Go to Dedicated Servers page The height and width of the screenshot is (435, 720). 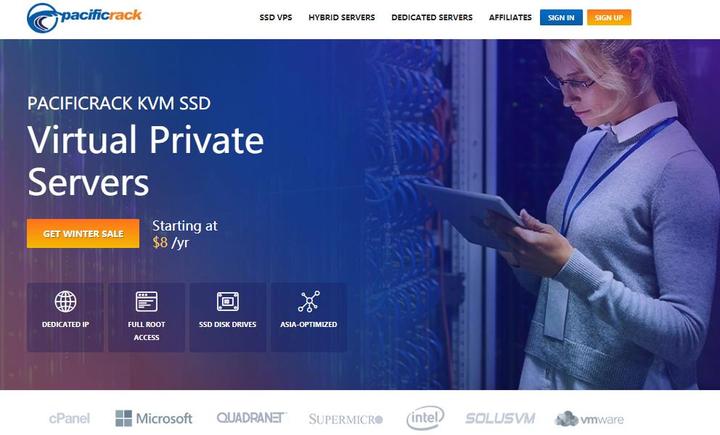[432, 17]
